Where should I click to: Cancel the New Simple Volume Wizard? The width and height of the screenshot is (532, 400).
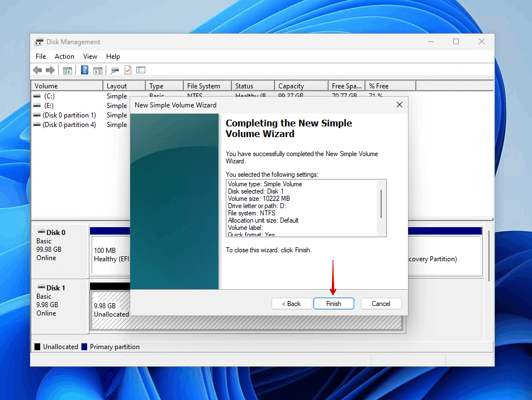[x=381, y=304]
